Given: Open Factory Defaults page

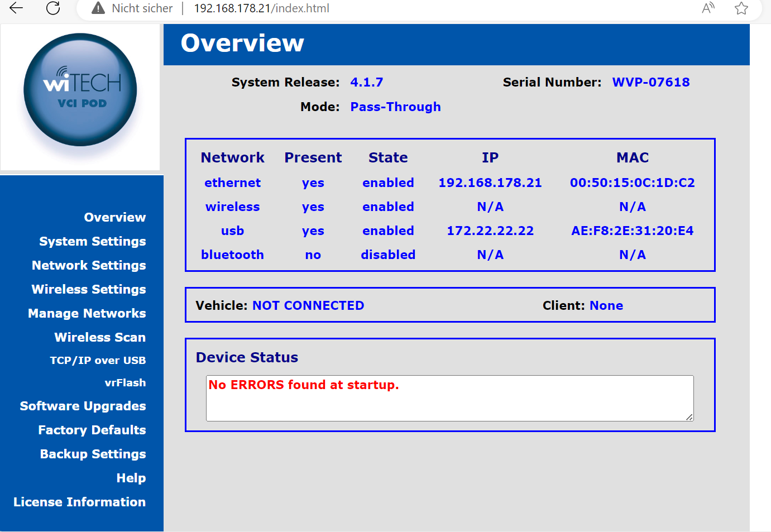Looking at the screenshot, I should 92,430.
